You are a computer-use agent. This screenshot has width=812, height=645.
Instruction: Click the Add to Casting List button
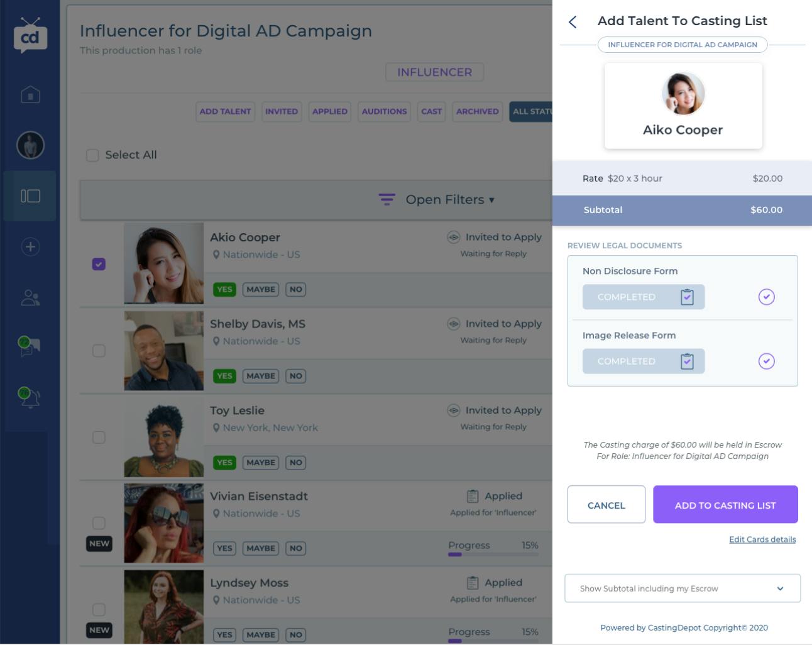[725, 505]
